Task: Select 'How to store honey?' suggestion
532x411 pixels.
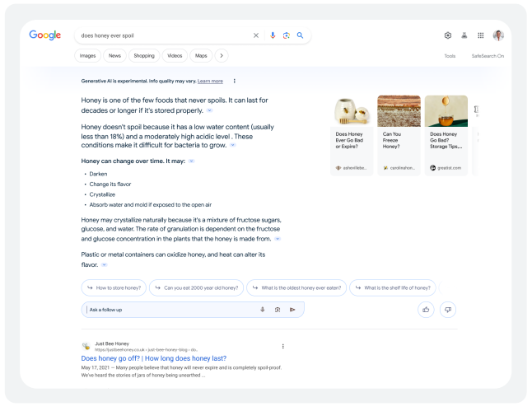Action: click(114, 288)
